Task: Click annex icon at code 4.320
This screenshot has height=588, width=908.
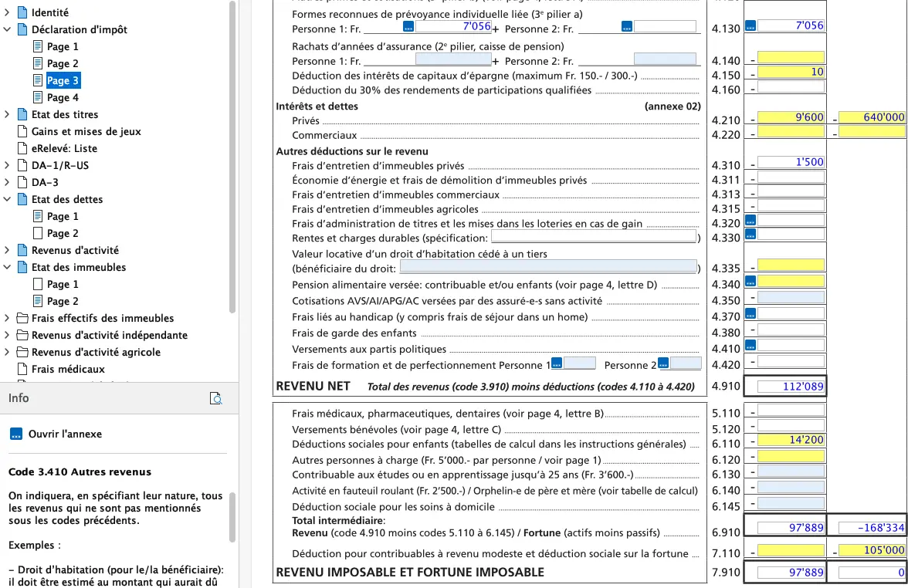Action: tap(750, 221)
